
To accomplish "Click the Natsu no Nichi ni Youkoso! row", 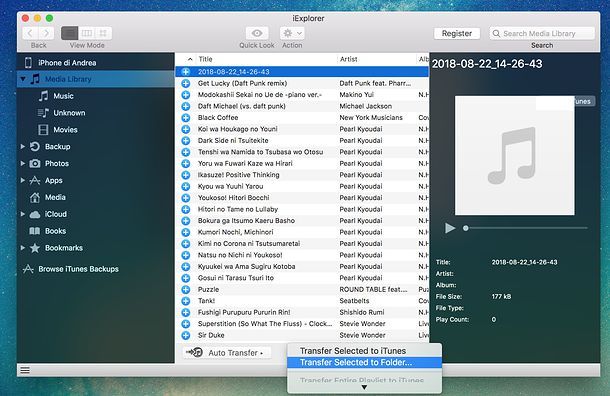I will (x=302, y=255).
